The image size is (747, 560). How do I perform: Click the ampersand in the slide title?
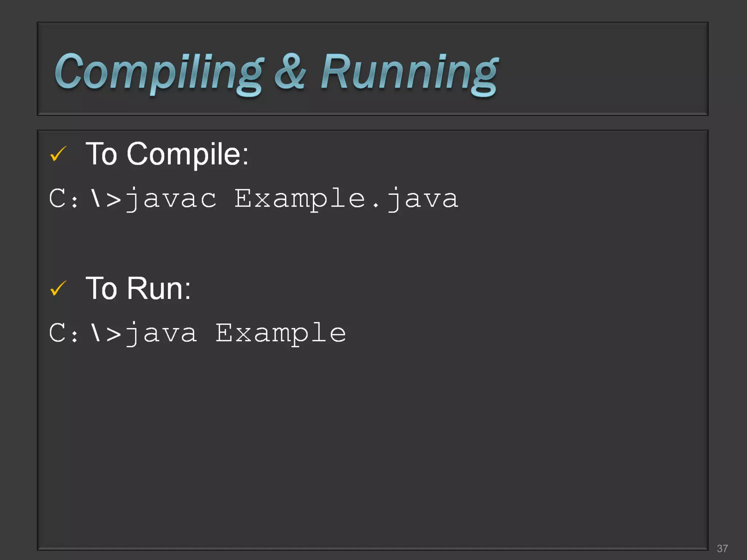click(290, 72)
